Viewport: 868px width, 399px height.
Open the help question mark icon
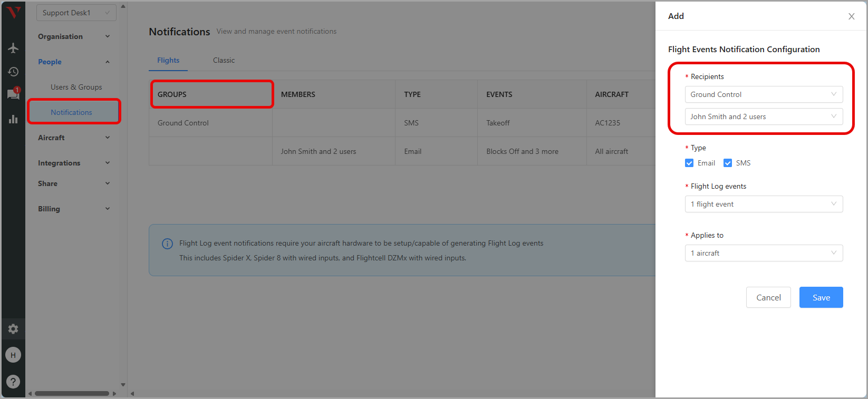pos(13,381)
